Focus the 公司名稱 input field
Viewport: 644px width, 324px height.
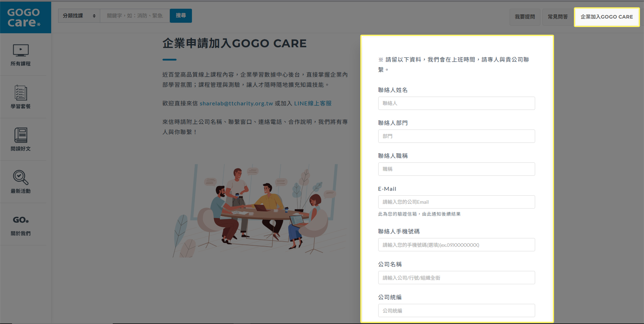click(x=457, y=278)
